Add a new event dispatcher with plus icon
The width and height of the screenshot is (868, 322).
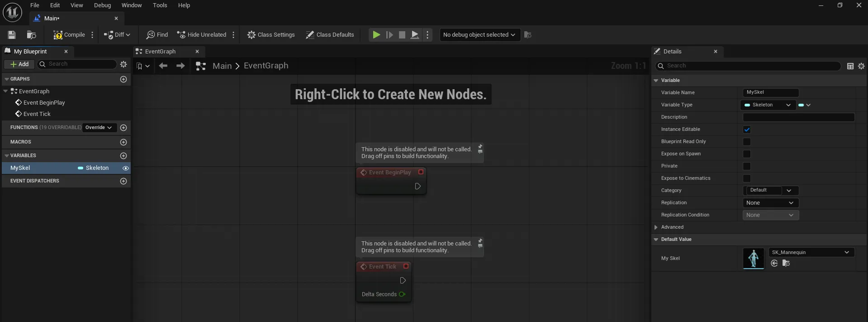tap(123, 181)
